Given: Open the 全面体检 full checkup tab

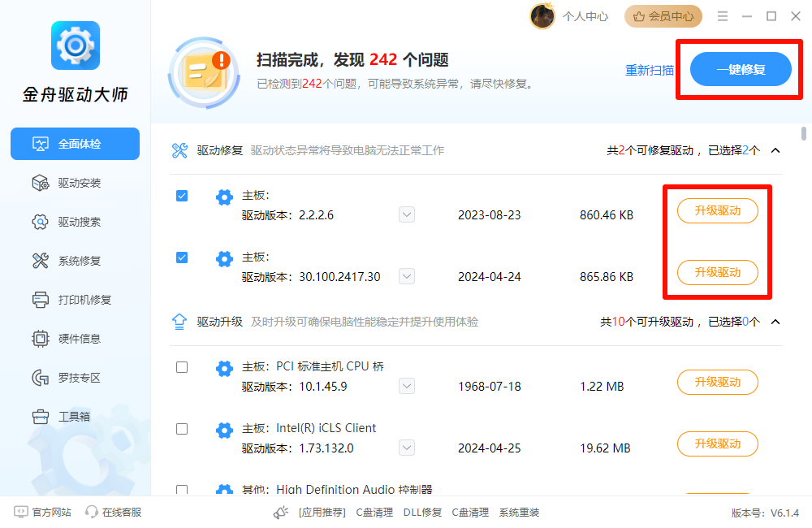Looking at the screenshot, I should [x=75, y=144].
